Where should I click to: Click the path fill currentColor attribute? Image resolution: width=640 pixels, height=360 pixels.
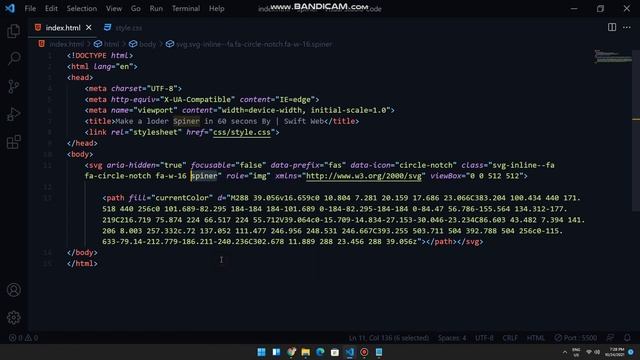(171, 198)
